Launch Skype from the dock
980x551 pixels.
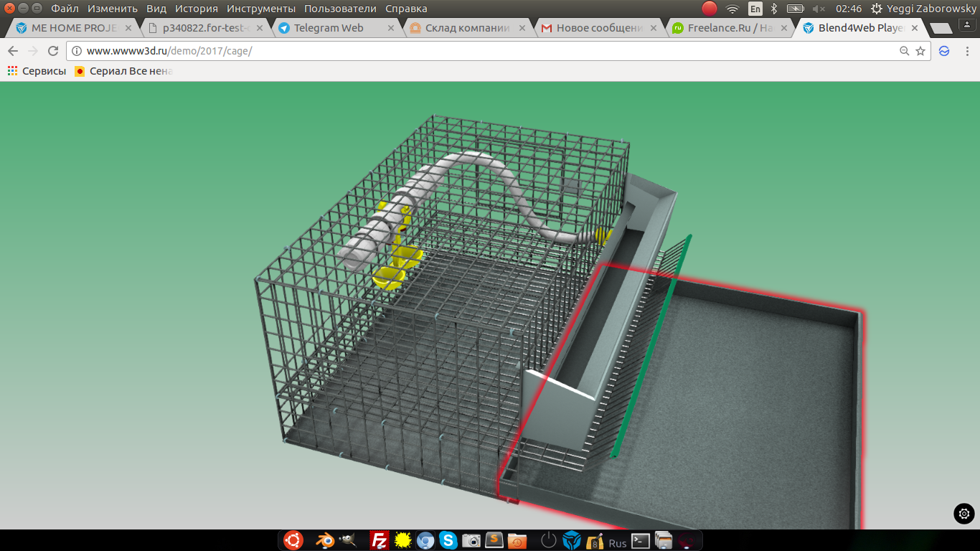click(448, 540)
